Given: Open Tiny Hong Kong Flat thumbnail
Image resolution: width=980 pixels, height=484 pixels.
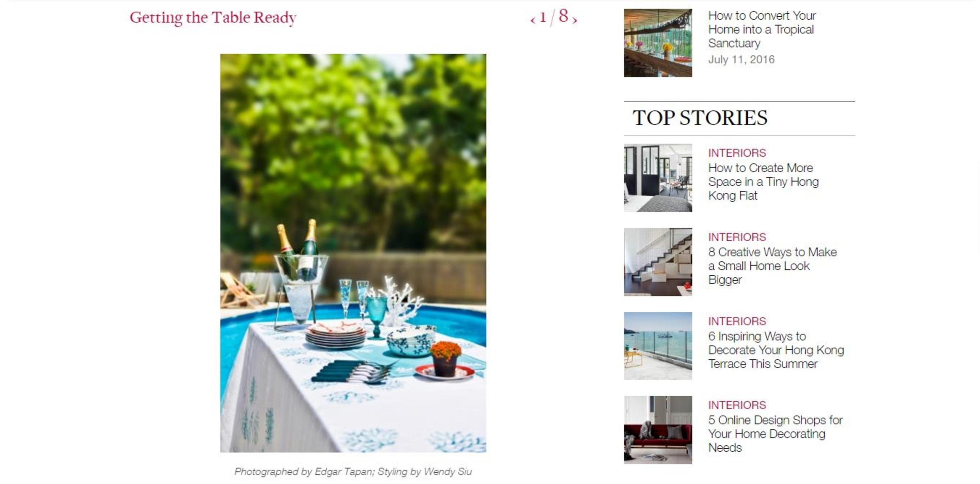Looking at the screenshot, I should (x=658, y=178).
